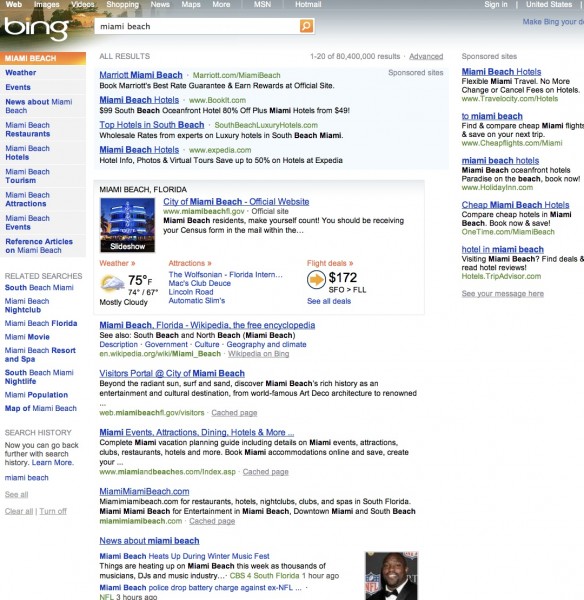Open Automatic Slim's attraction link
The width and height of the screenshot is (584, 600).
pos(197,301)
